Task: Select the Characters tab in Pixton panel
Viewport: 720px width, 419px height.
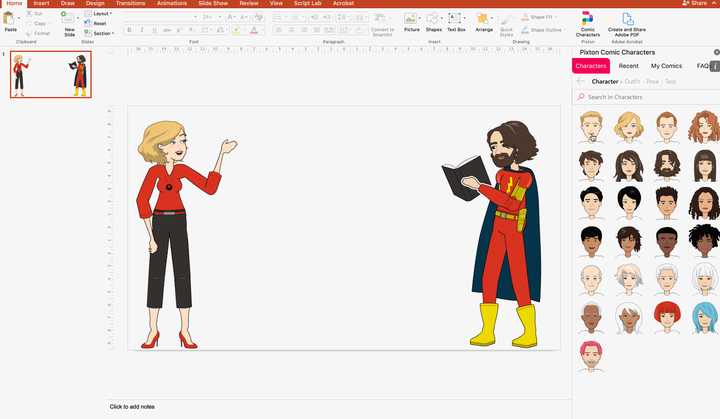Action: 591,66
